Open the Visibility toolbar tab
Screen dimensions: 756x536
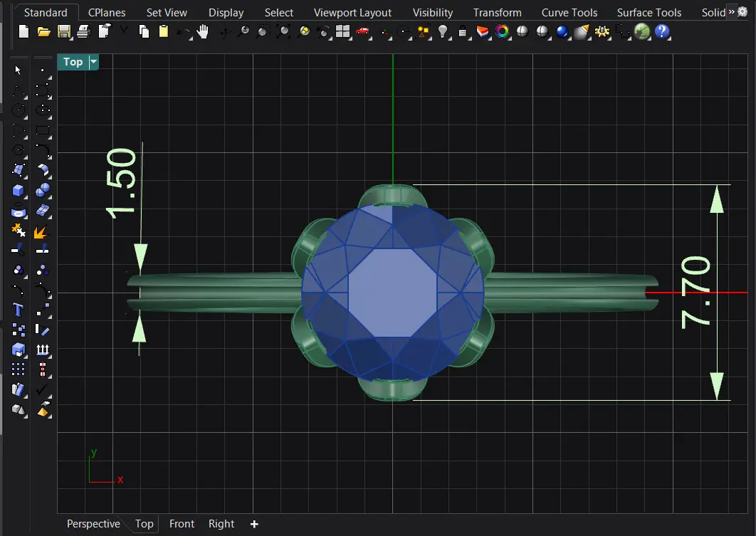433,13
